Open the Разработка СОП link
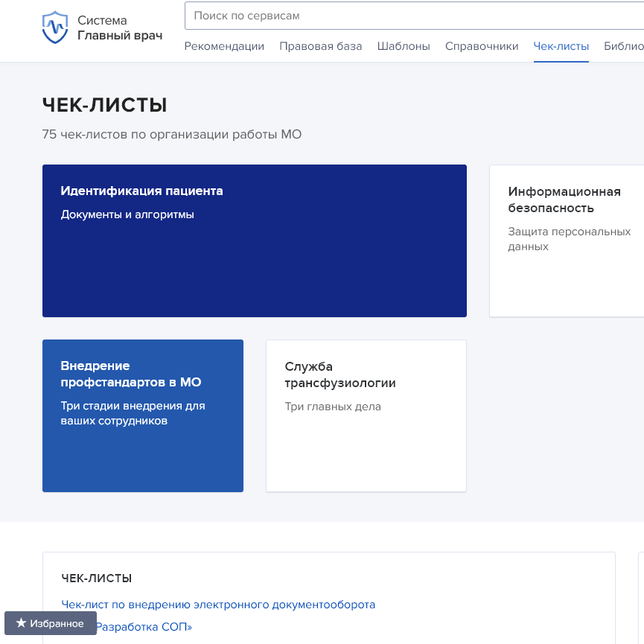 point(144,627)
